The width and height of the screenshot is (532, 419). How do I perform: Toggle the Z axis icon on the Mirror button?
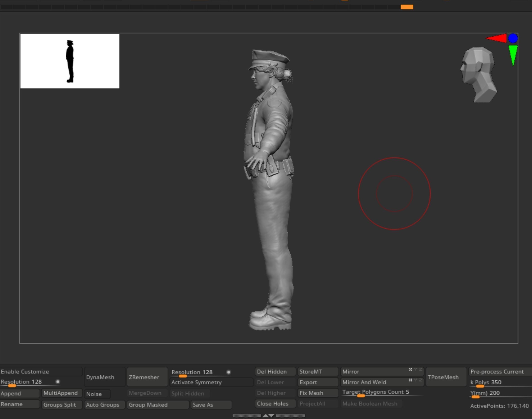point(421,370)
